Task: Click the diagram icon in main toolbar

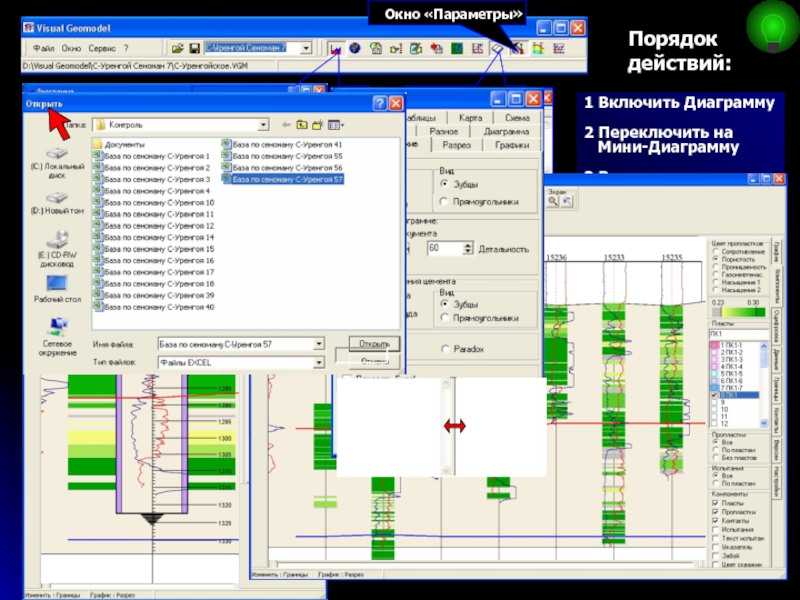Action: pyautogui.click(x=336, y=47)
